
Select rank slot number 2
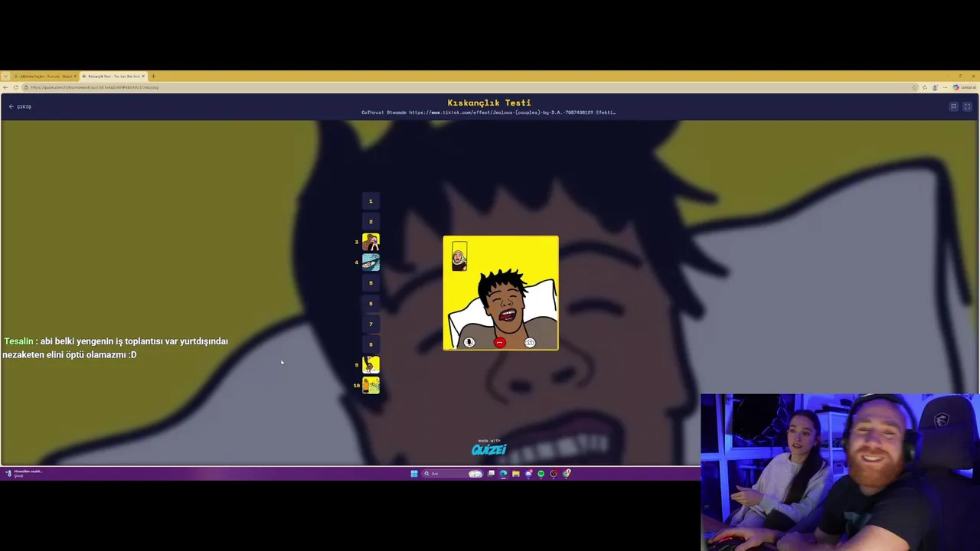pos(371,222)
